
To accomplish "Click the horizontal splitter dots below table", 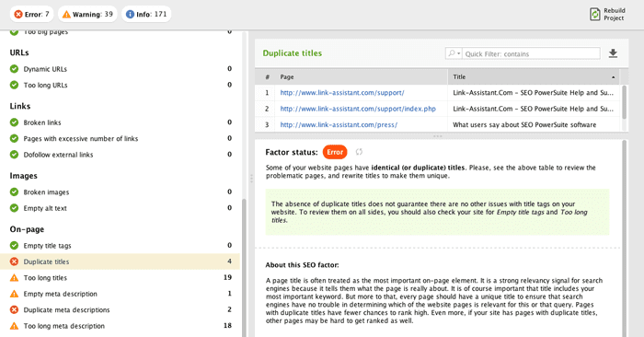I will pos(438,136).
